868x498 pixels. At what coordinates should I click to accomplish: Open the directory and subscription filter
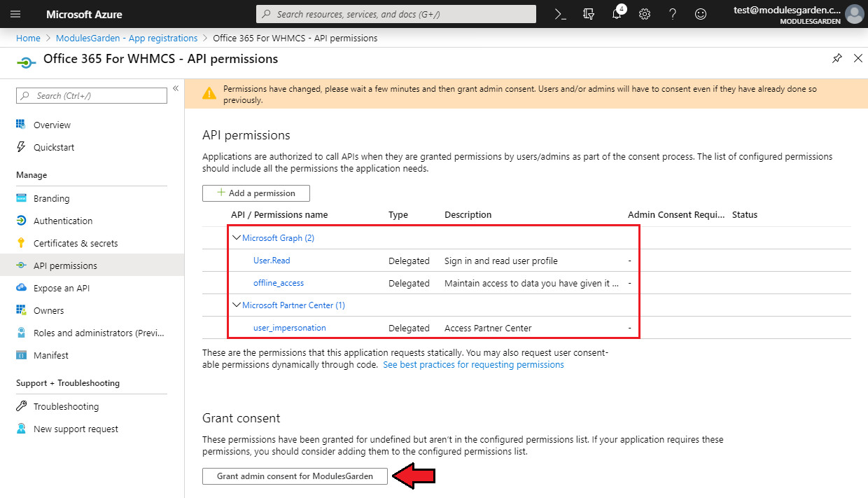click(589, 14)
